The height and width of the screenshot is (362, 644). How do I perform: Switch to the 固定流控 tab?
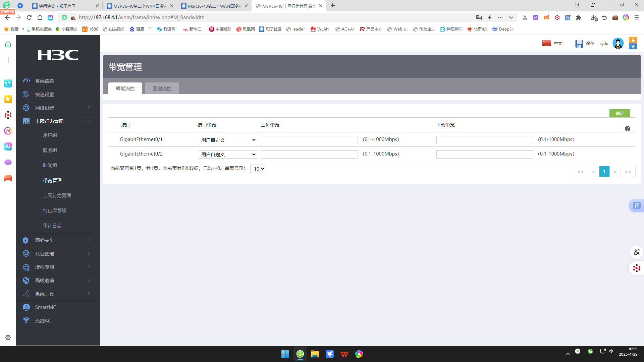click(x=162, y=88)
